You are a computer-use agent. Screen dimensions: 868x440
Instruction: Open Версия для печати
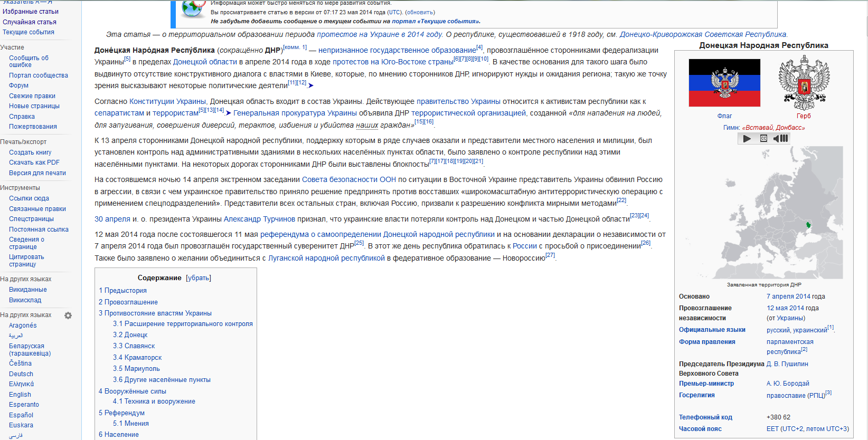pos(37,173)
